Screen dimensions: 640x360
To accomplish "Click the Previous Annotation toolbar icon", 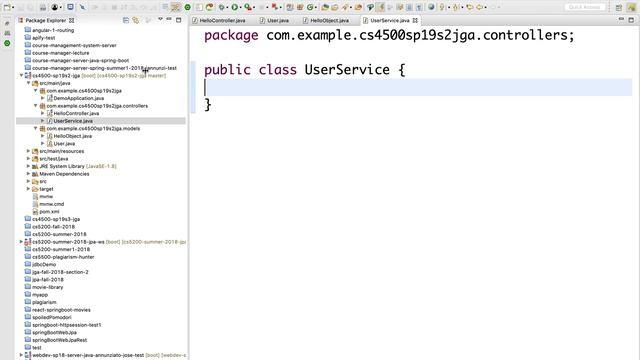I will [456, 7].
